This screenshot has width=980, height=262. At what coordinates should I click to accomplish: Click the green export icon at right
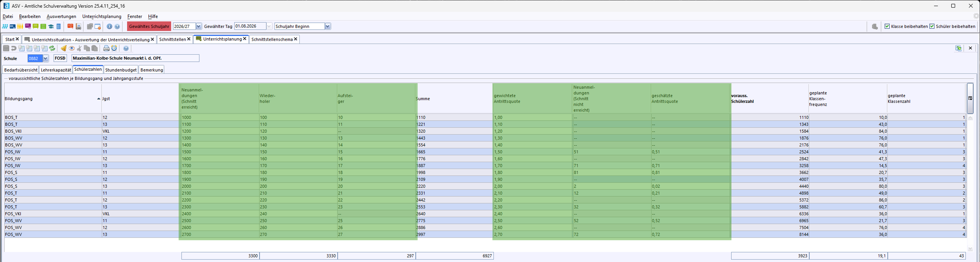pyautogui.click(x=958, y=48)
